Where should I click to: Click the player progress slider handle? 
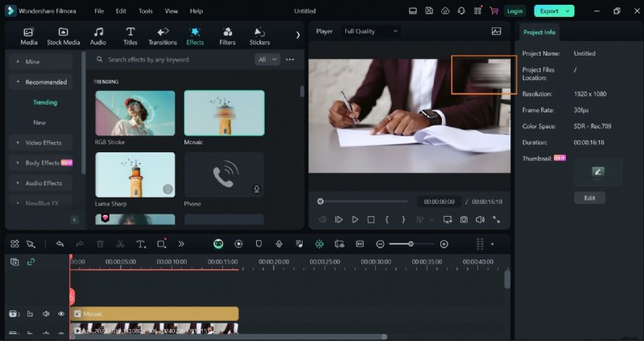click(x=320, y=202)
